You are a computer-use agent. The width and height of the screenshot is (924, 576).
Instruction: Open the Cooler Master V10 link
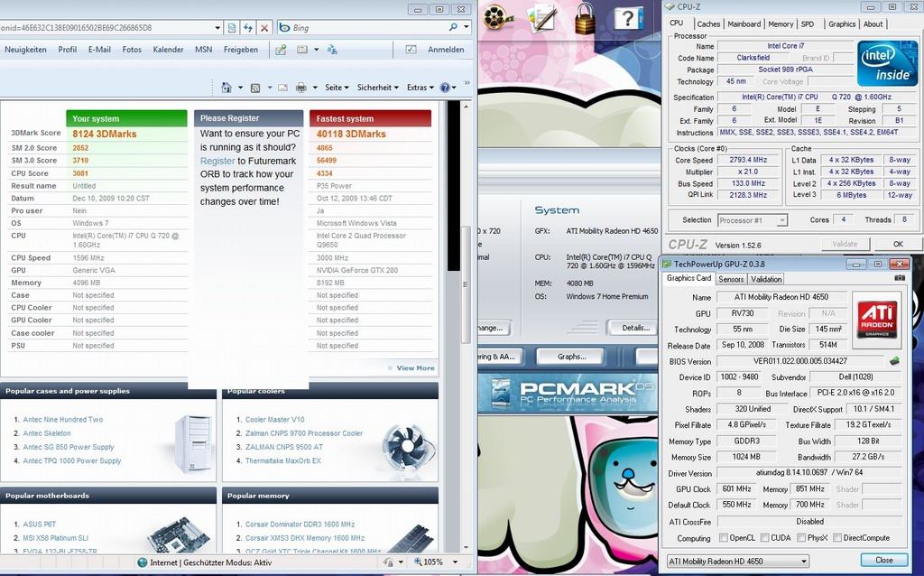274,420
